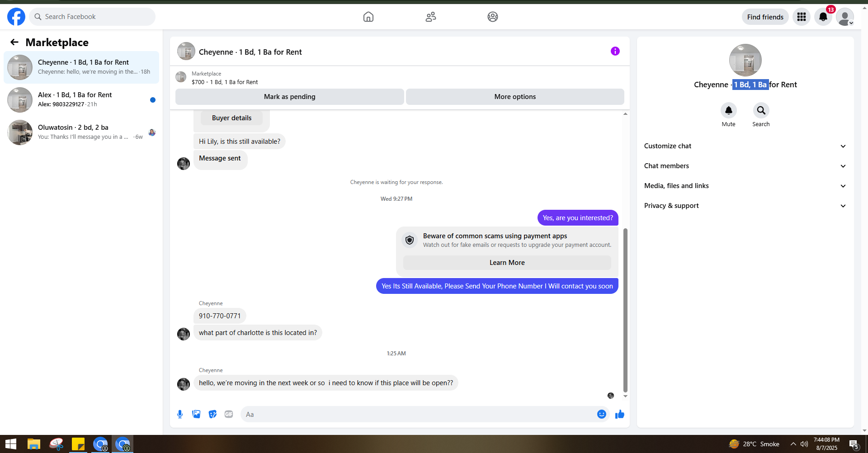Open Windows Start menu
The image size is (868, 453).
[x=11, y=444]
